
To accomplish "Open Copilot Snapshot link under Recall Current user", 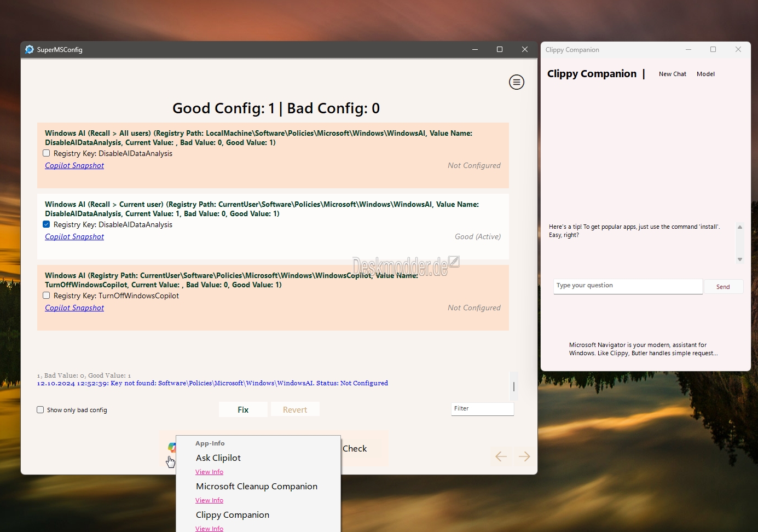I will click(74, 236).
